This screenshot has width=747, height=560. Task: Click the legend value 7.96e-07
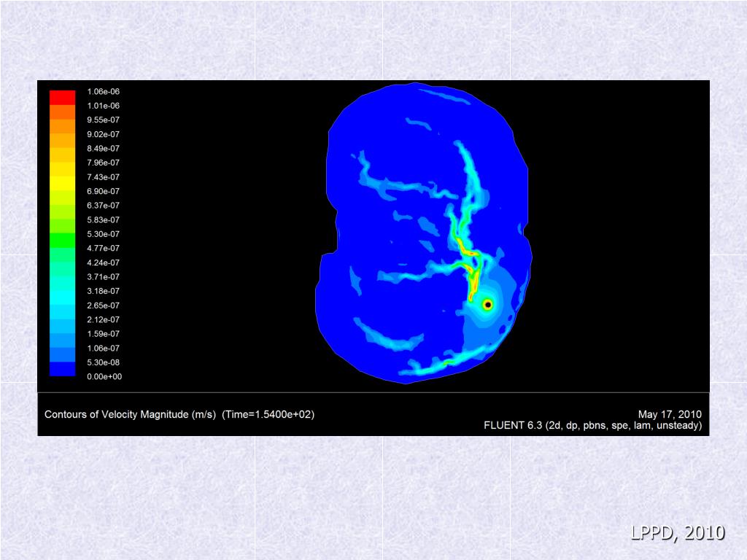coord(103,163)
